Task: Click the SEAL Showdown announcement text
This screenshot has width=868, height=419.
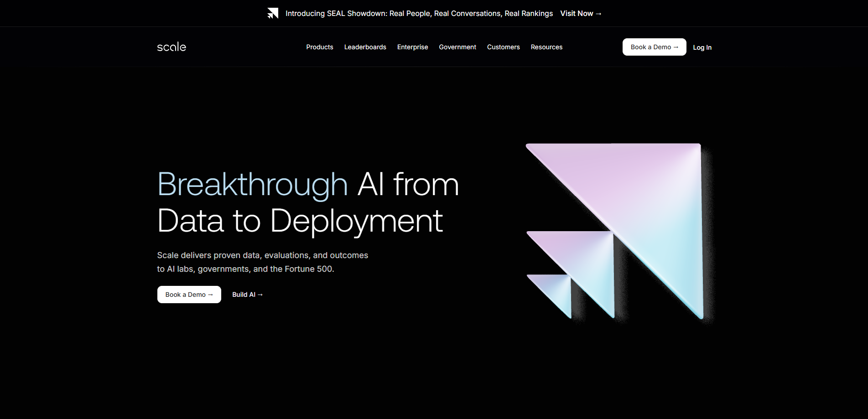Action: click(x=419, y=14)
